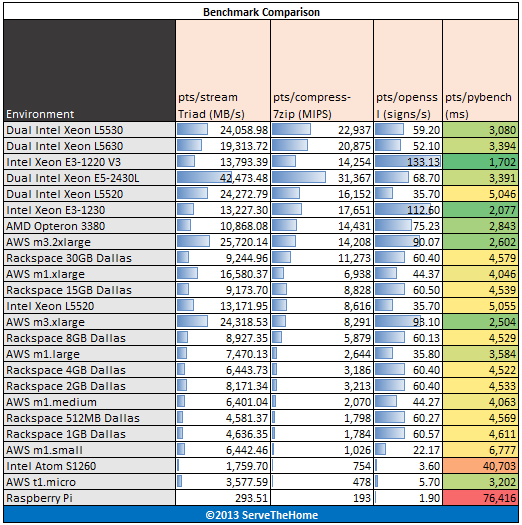Select the ©2013 ServeTheHome footer

[x=261, y=514]
